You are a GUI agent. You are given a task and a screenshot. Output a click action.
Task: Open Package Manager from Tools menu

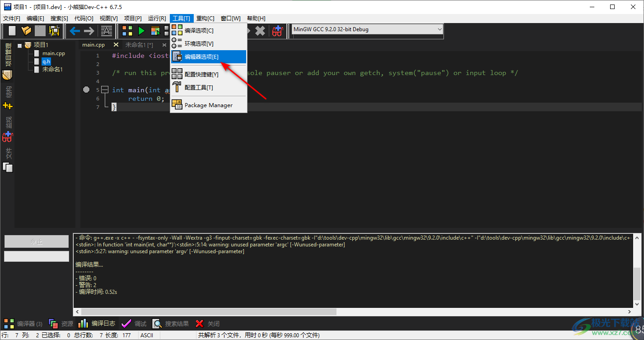208,105
